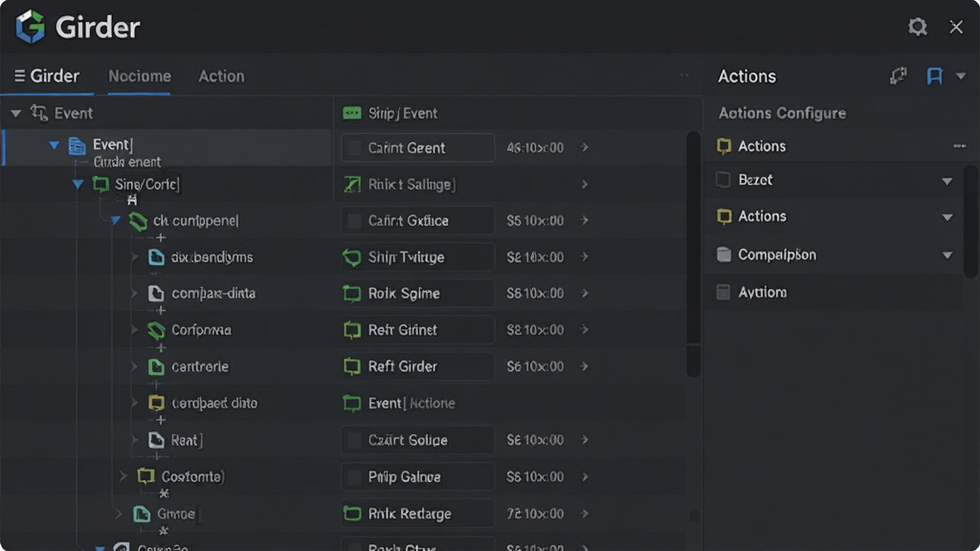Expand the second Actions dropdown arrow
Screen dimensions: 980x551
tap(947, 217)
